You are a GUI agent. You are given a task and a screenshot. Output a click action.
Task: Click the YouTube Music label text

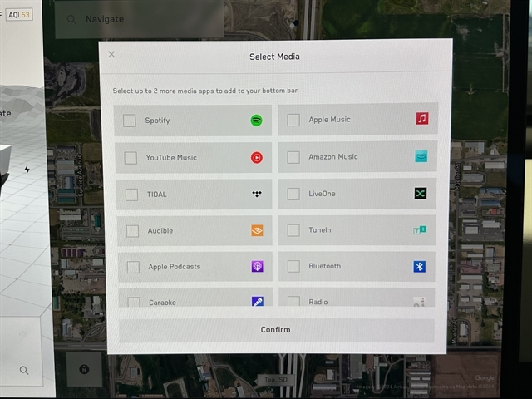[171, 158]
